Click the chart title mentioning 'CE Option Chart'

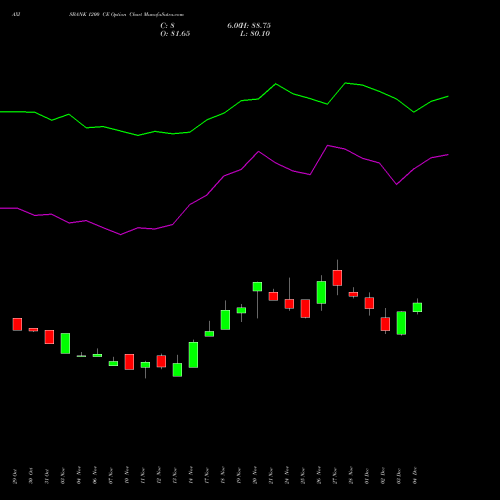[126, 15]
